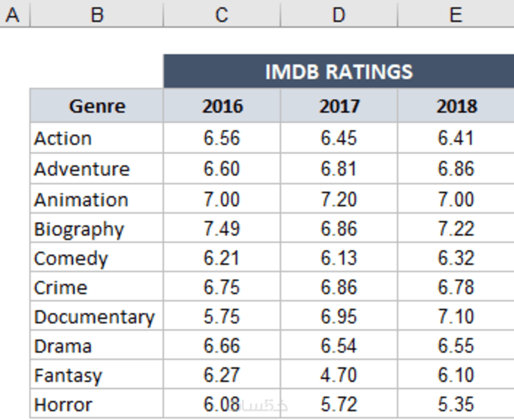This screenshot has height=420, width=514.
Task: Select Biography 2016 rating 7.49
Action: point(222,229)
